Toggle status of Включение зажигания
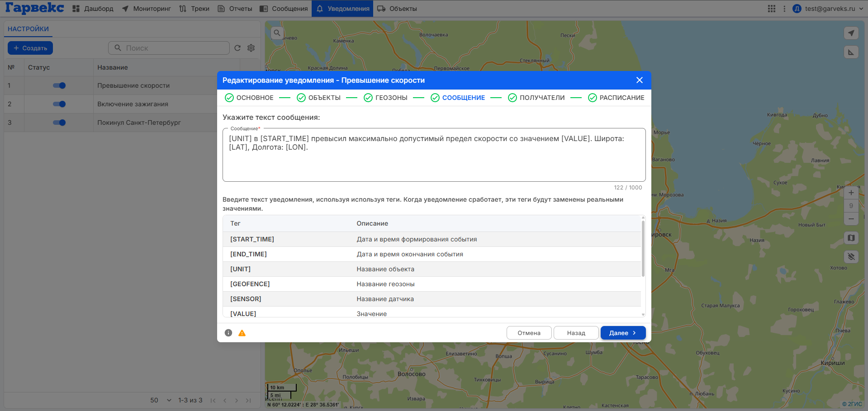868x411 pixels. (59, 104)
